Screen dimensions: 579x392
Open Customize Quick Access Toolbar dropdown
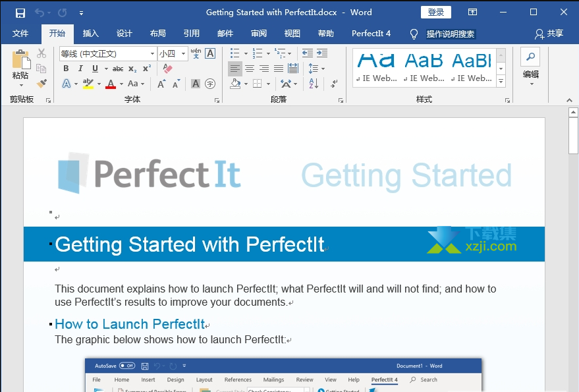pos(81,13)
